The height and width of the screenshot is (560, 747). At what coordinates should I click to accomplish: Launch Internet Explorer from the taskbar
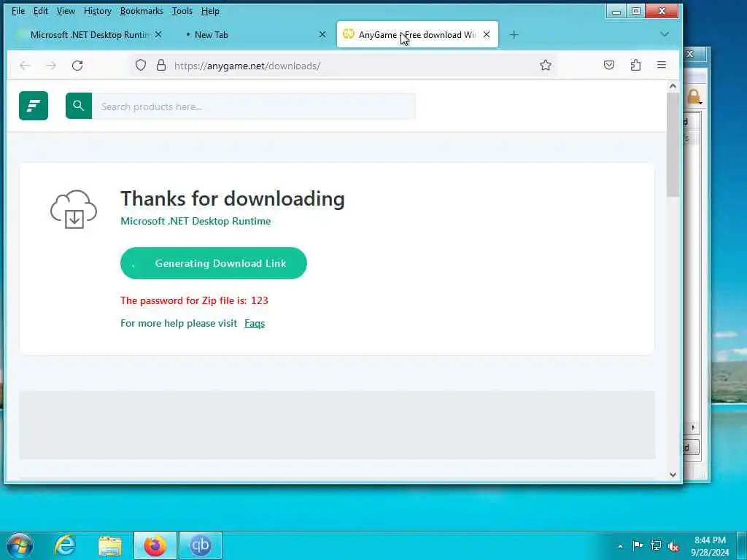[x=65, y=545]
